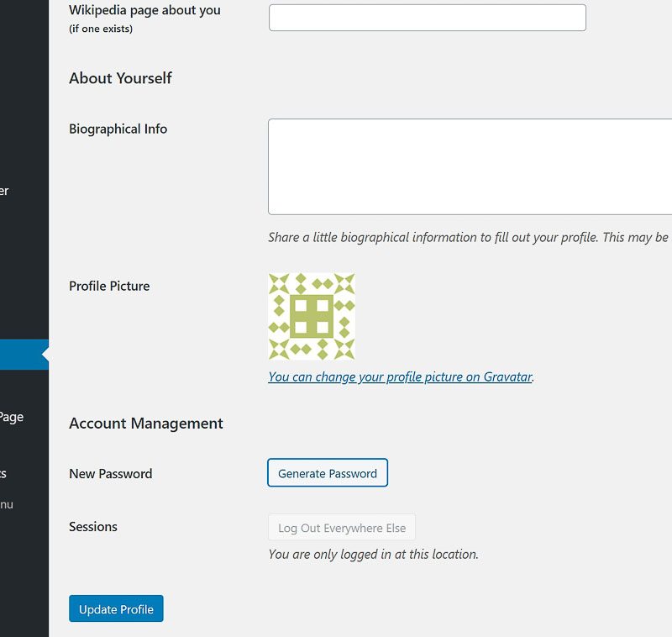Open the sidebar submenu item ending in "nu"
The height and width of the screenshot is (637, 672).
[6, 504]
